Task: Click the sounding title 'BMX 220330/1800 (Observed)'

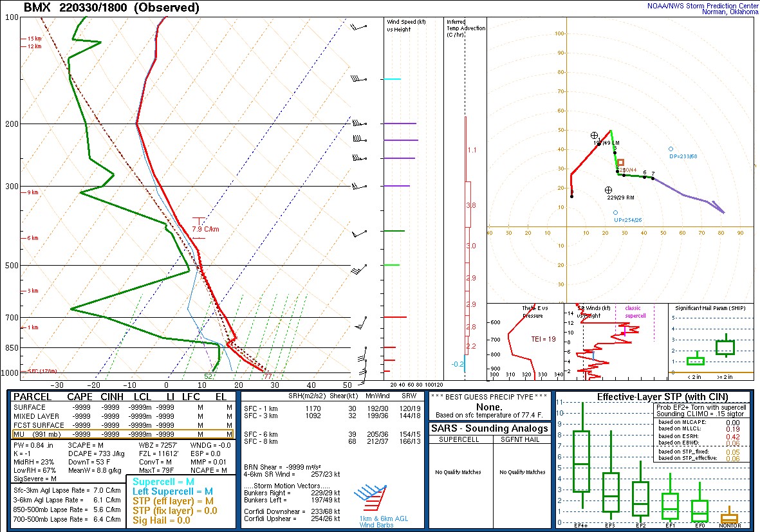Action: coord(111,7)
